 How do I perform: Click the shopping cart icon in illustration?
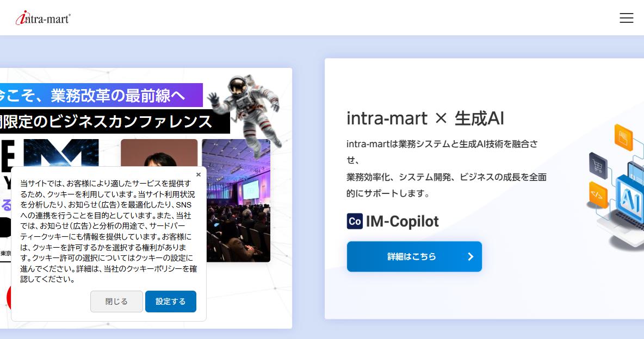[598, 166]
